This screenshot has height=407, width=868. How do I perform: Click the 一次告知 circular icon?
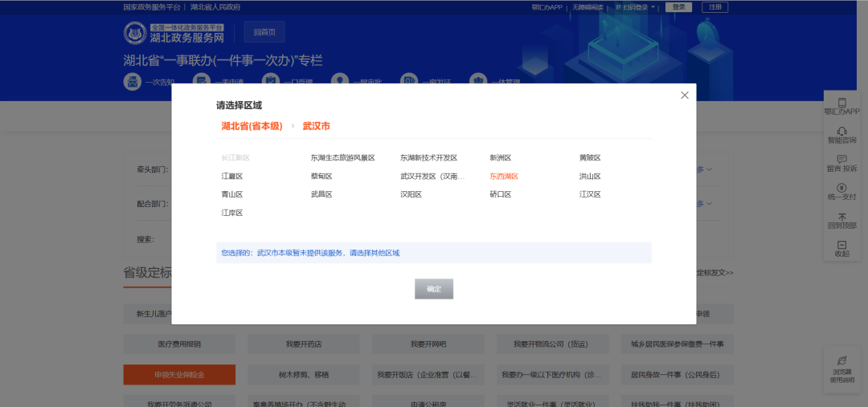click(132, 81)
